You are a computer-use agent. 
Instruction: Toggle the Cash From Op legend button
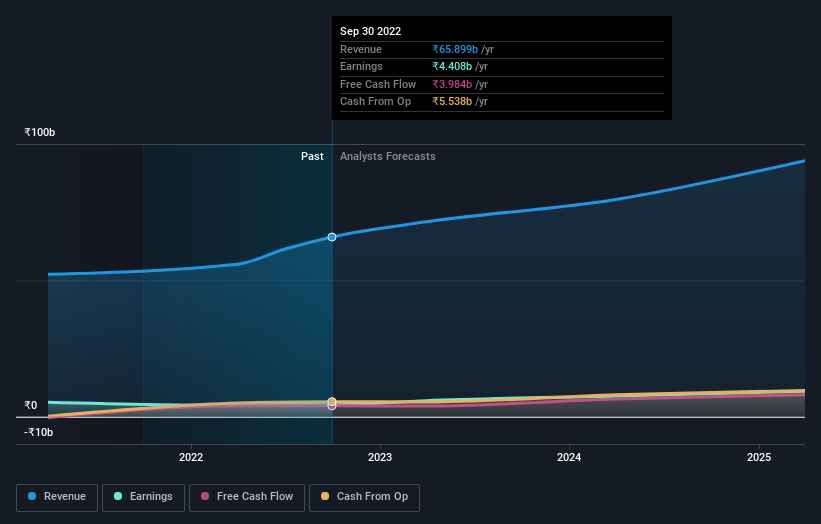364,497
